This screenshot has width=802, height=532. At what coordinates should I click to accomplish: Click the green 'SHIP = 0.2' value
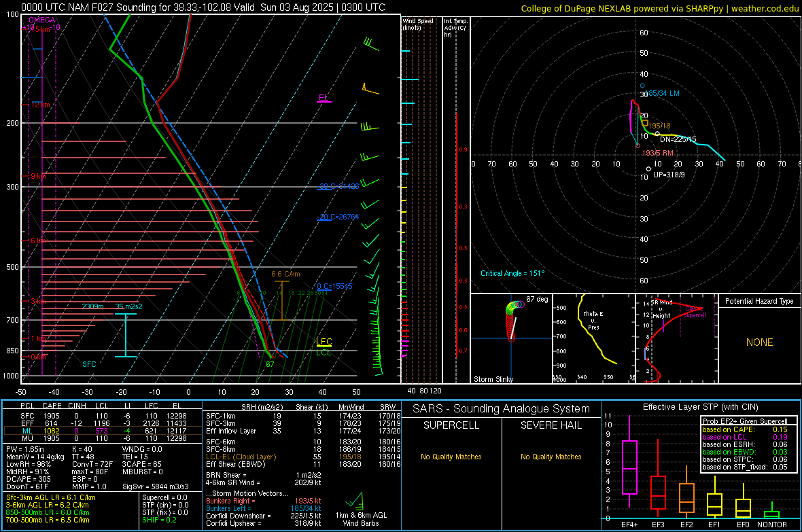[x=159, y=520]
